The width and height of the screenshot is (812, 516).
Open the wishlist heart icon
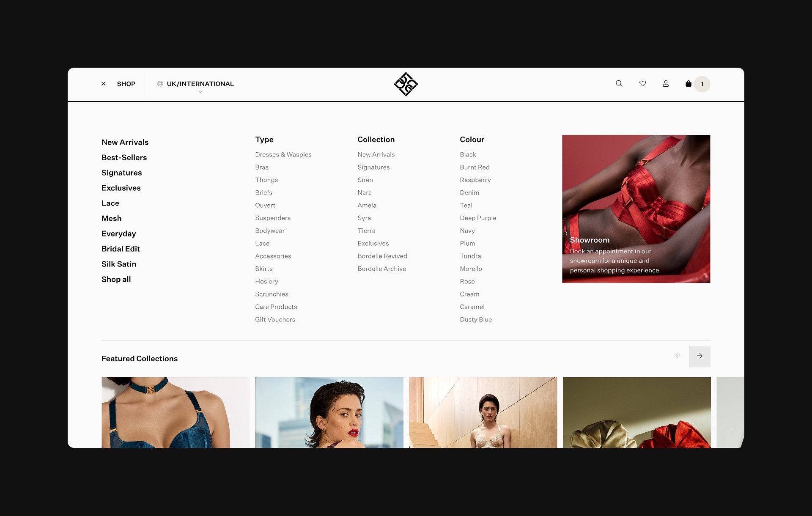tap(642, 84)
